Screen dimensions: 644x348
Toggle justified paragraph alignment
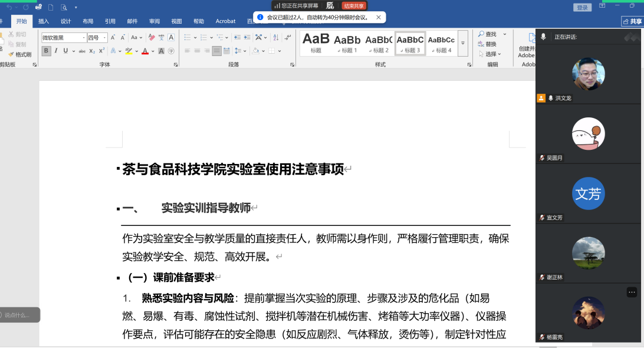click(x=216, y=51)
